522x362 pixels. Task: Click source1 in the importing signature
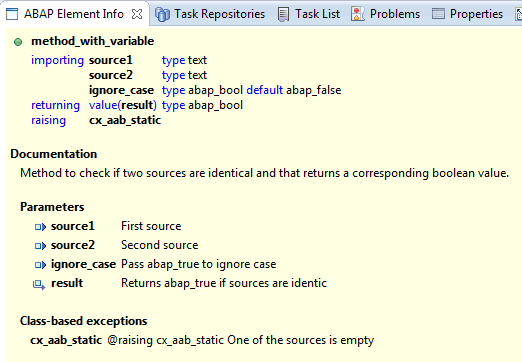tap(111, 60)
